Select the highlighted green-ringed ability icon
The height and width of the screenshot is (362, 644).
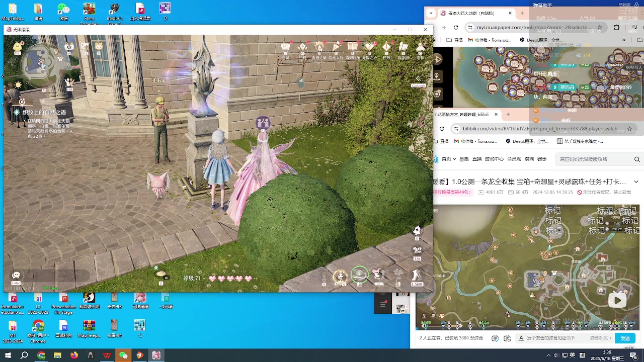tap(359, 275)
